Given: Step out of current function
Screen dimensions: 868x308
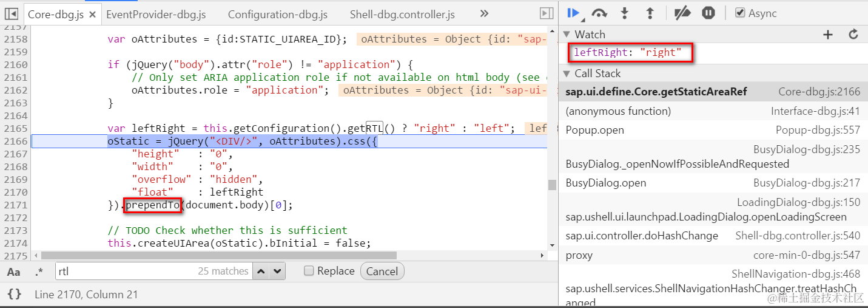Looking at the screenshot, I should (650, 13).
